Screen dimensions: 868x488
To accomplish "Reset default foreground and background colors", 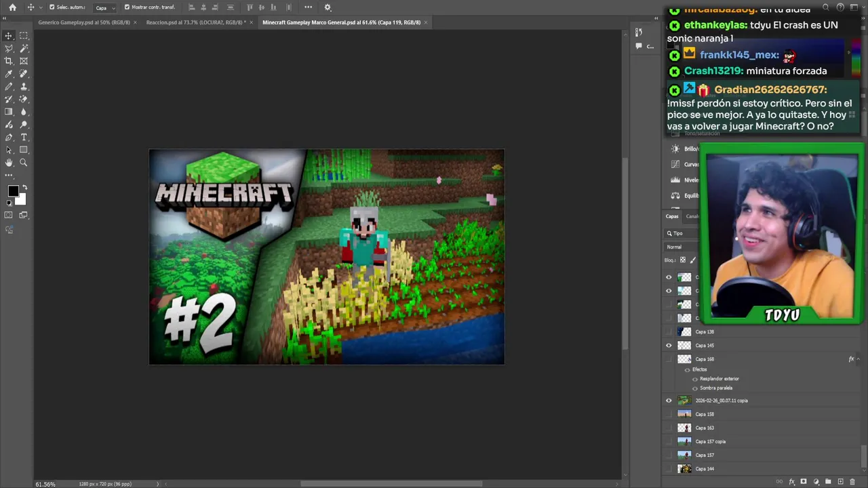I will click(9, 202).
